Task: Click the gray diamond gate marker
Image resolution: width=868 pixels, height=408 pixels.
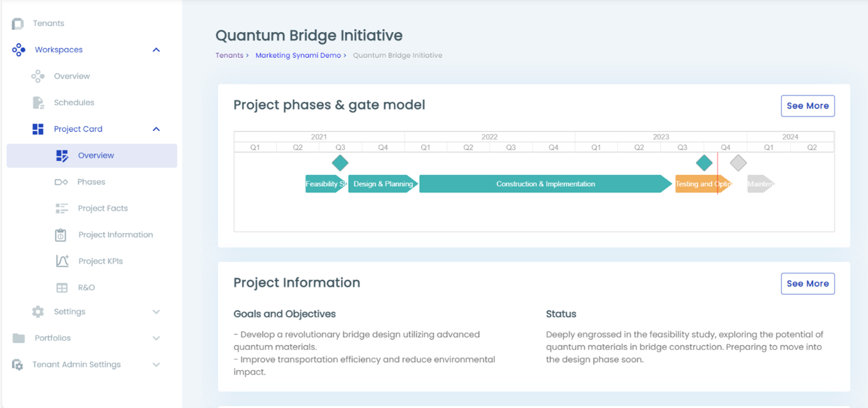Action: pyautogui.click(x=738, y=163)
